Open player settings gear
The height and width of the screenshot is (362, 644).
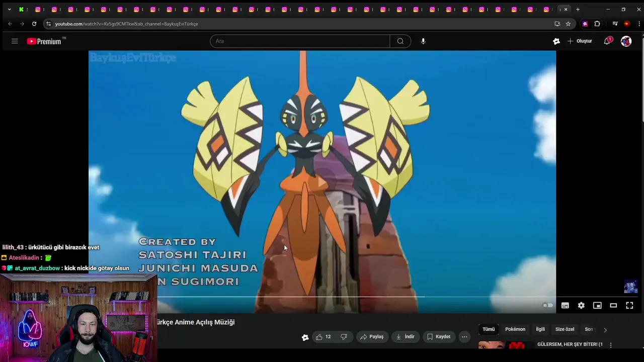(581, 305)
